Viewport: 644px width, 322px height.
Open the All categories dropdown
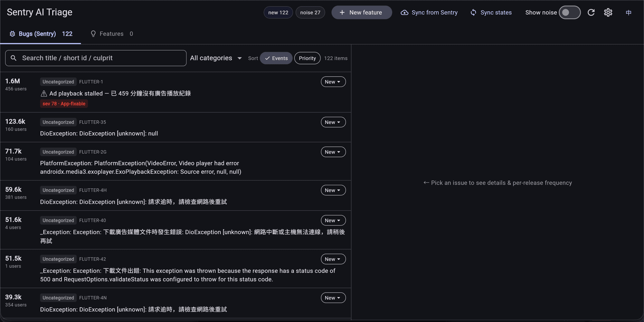point(216,58)
